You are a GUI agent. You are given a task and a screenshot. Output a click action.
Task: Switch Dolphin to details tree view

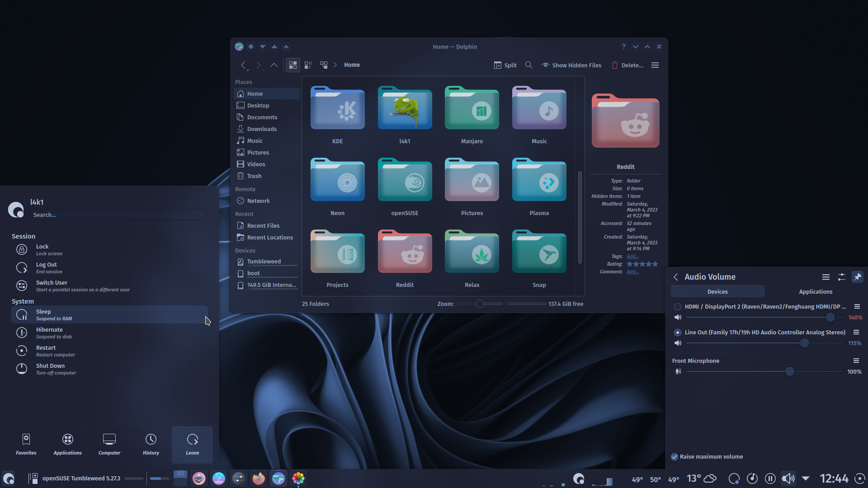pos(324,65)
